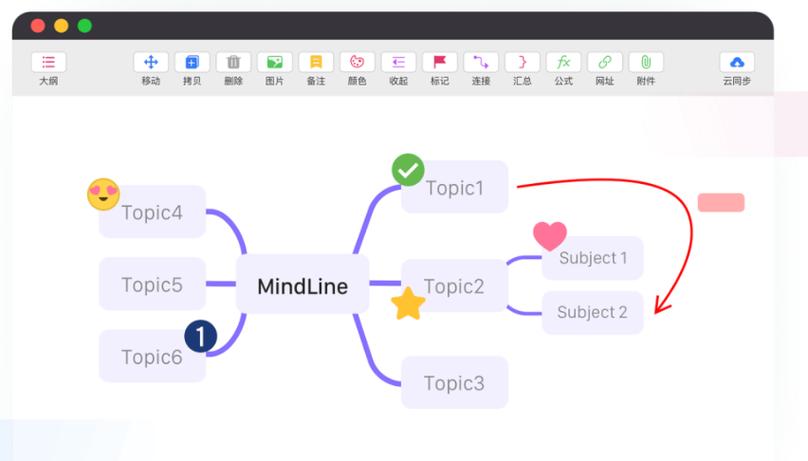Click the Copy (拷贝) toolbar icon
Screen dimensions: 808x461
point(192,62)
